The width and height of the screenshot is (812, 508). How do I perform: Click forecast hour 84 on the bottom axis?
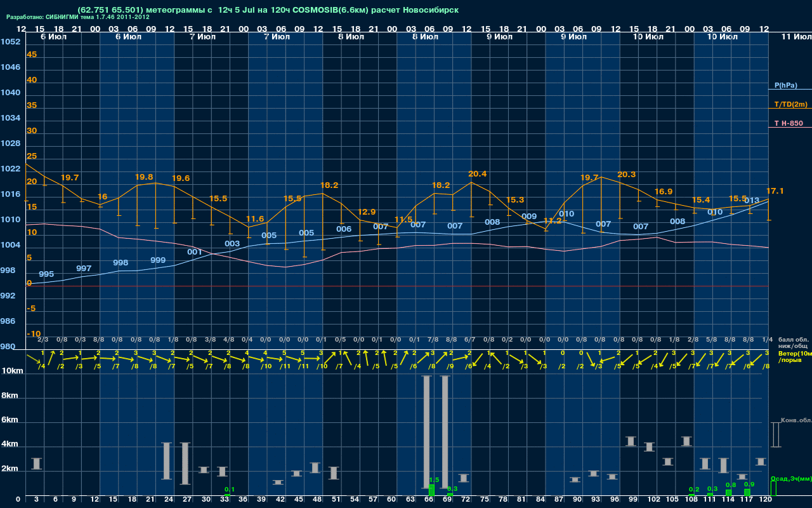point(540,500)
